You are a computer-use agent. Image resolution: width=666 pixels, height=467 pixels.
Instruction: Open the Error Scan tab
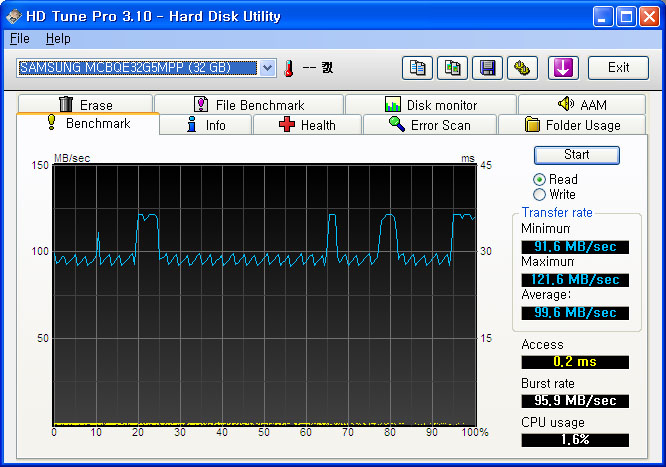coord(429,125)
